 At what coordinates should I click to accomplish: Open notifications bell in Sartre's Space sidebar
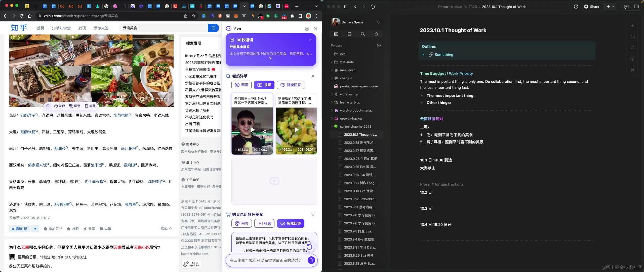pyautogui.click(x=376, y=34)
